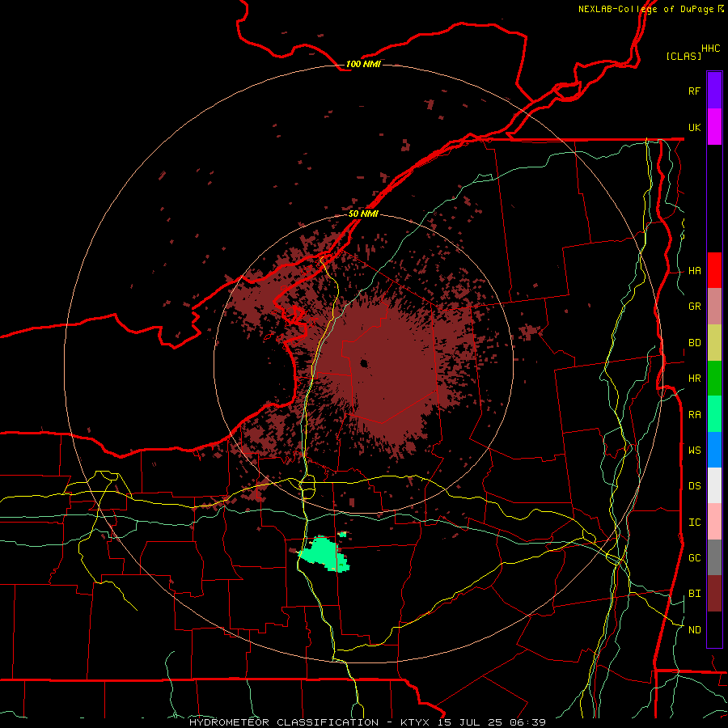728x728 pixels.
Task: Click the BI legend label
Action: click(x=694, y=594)
